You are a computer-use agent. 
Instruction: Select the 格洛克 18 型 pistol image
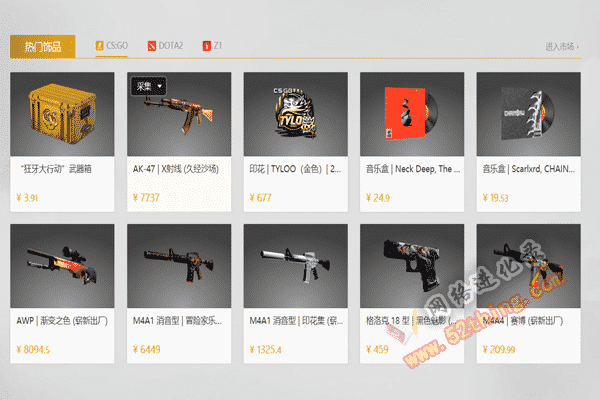412,266
